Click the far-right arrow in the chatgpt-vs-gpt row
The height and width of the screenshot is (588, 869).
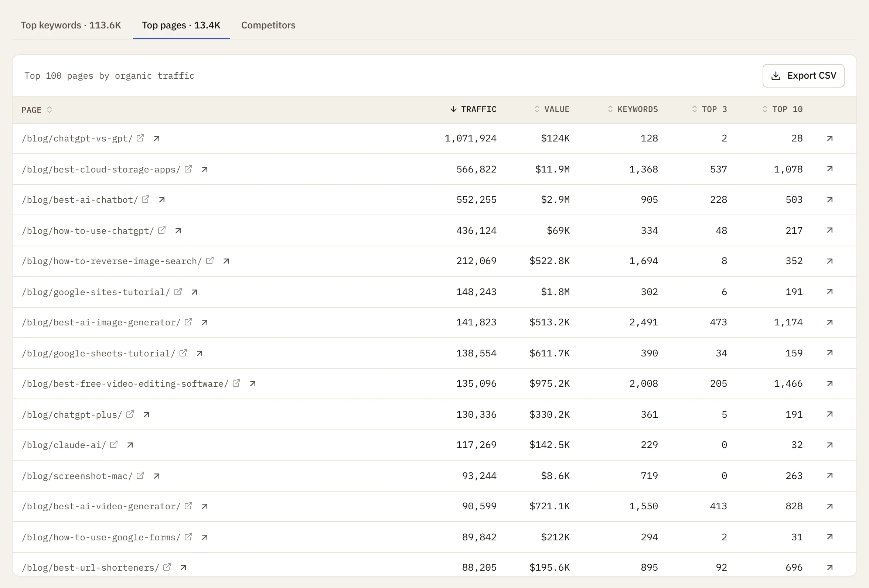click(829, 139)
